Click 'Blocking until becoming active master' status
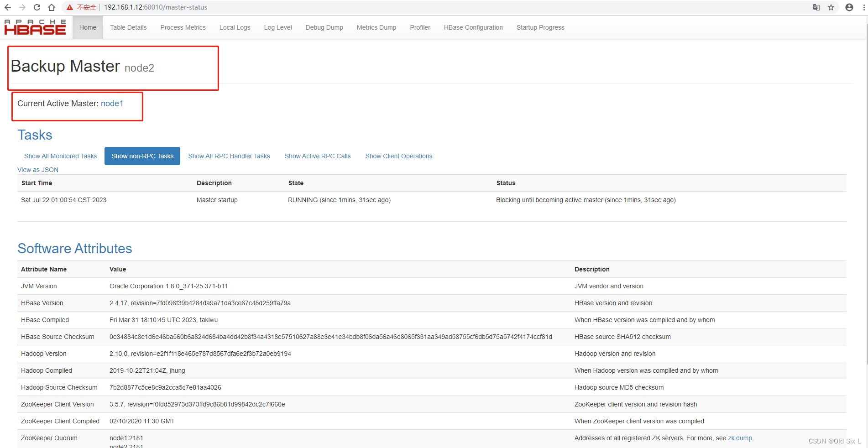Viewport: 868px width, 448px height. (x=586, y=200)
